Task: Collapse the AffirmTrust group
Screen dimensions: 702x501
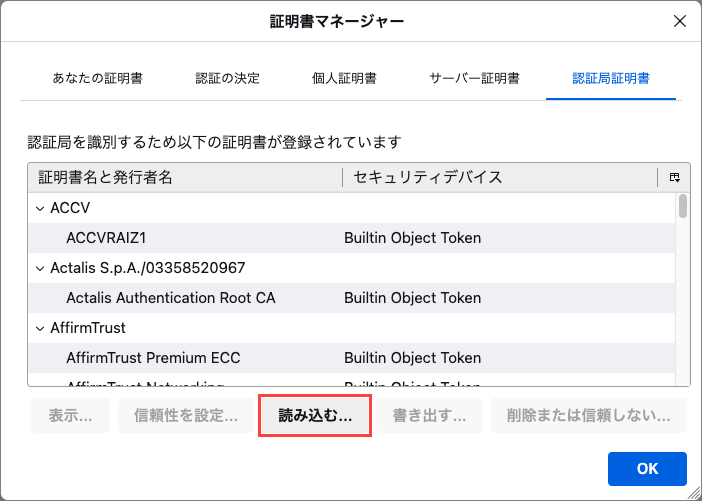Action: 40,328
